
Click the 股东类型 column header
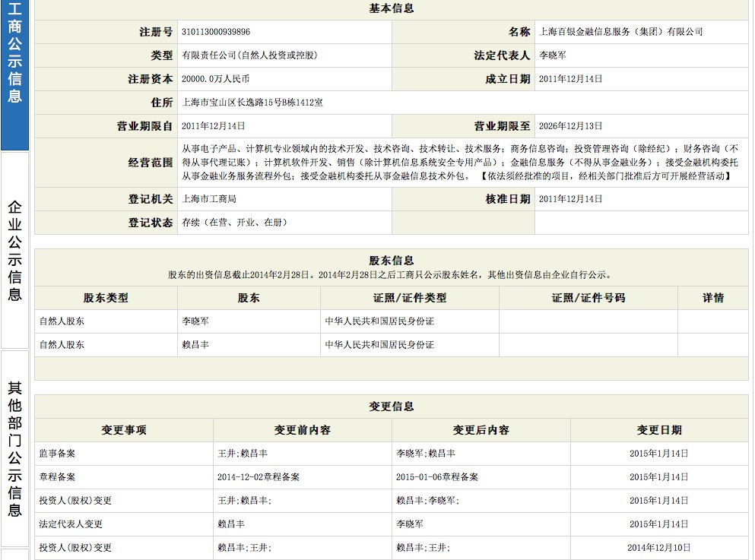click(x=106, y=298)
